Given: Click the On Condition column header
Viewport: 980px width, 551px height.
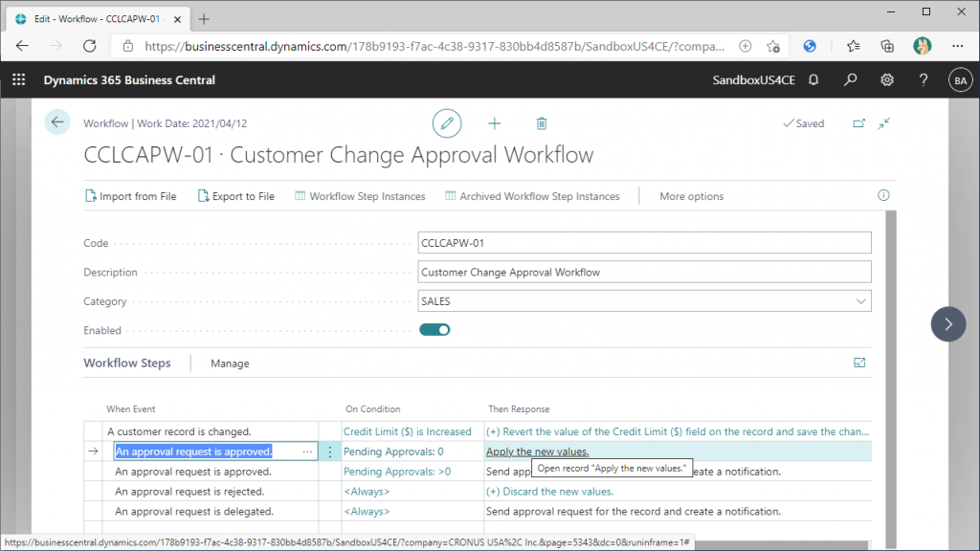Looking at the screenshot, I should [x=373, y=409].
